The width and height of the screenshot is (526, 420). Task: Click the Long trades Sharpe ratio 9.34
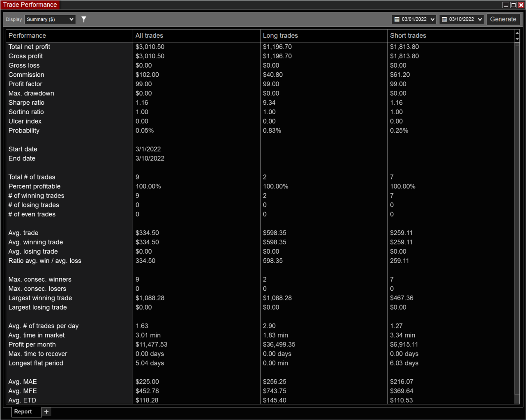tap(269, 103)
